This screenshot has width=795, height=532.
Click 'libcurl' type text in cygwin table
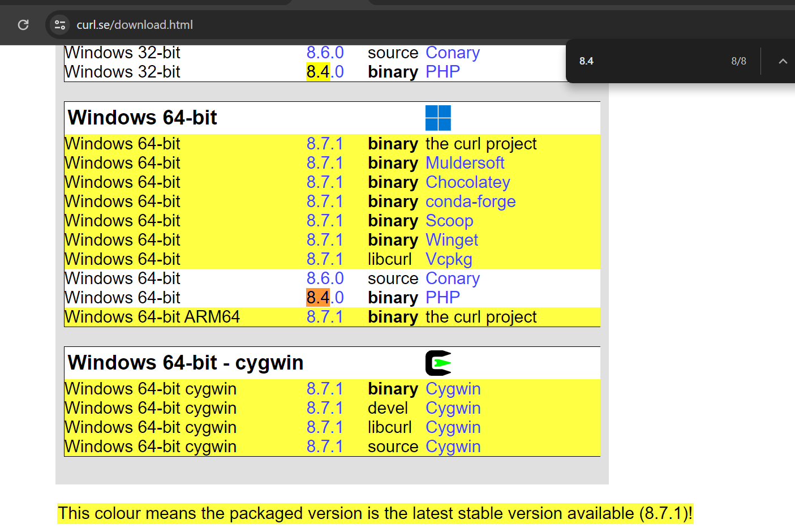pos(390,427)
